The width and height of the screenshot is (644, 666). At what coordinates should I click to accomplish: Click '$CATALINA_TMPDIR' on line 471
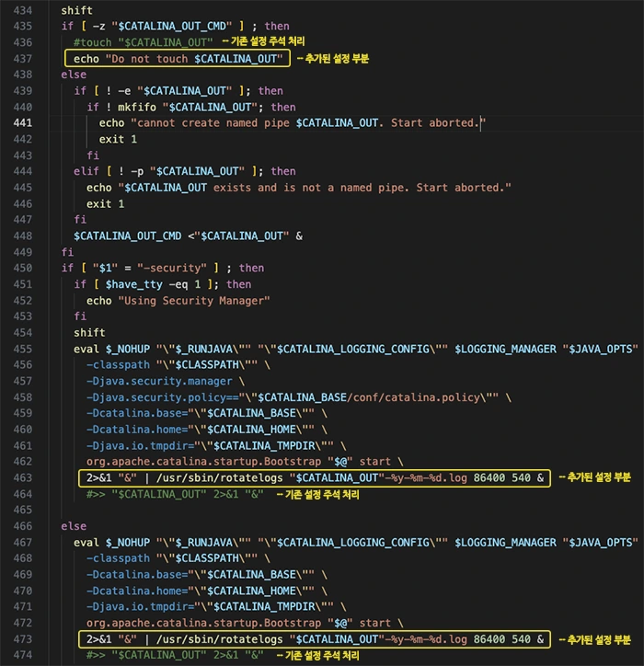264,607
